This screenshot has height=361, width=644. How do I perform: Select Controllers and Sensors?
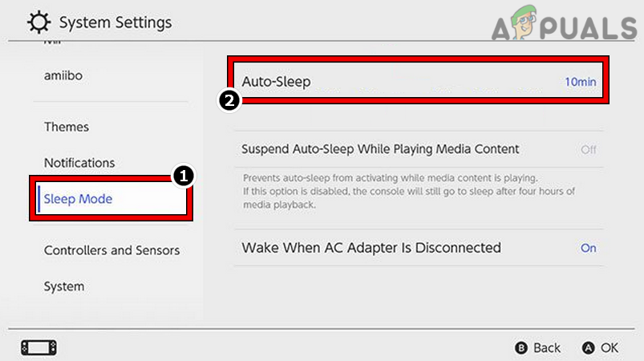pos(111,250)
